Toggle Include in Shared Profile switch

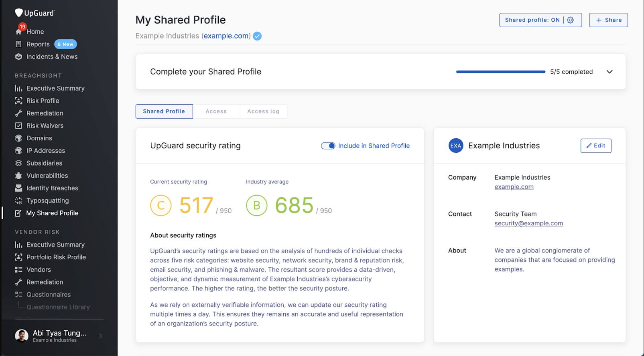coord(328,146)
